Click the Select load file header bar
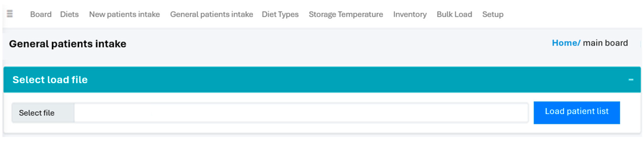The width and height of the screenshot is (644, 141). coord(300,80)
